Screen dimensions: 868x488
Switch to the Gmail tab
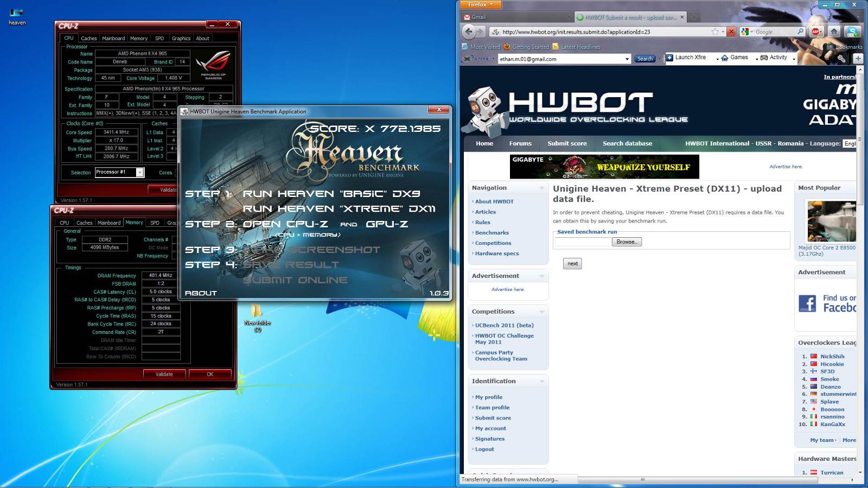(516, 17)
